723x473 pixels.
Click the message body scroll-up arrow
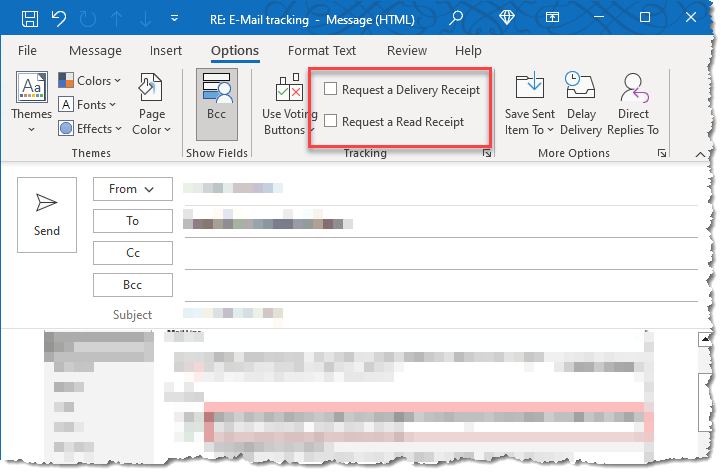click(705, 340)
